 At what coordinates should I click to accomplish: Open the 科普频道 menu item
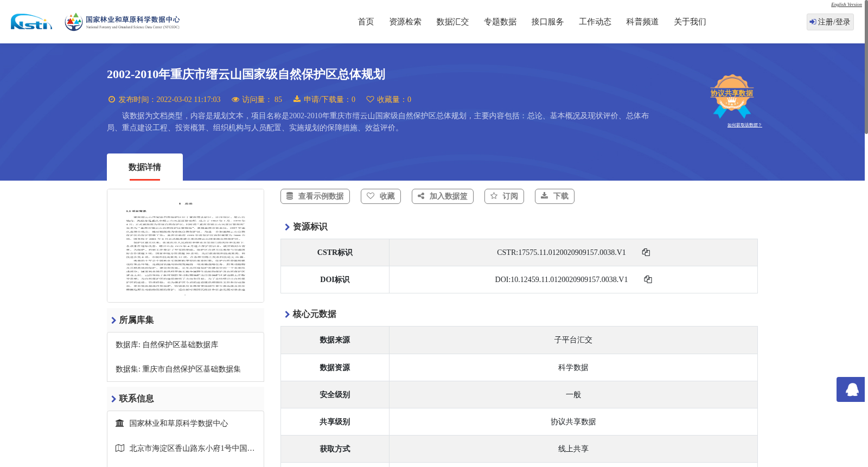point(642,22)
